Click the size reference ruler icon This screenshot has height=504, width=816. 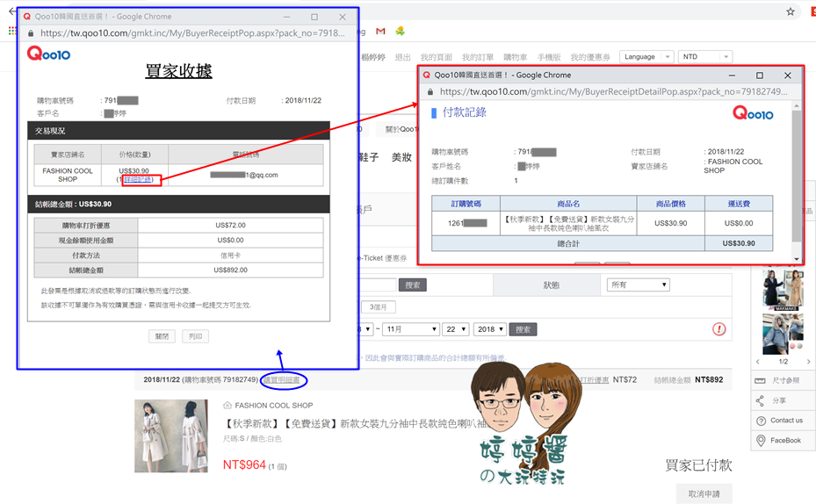coord(760,381)
